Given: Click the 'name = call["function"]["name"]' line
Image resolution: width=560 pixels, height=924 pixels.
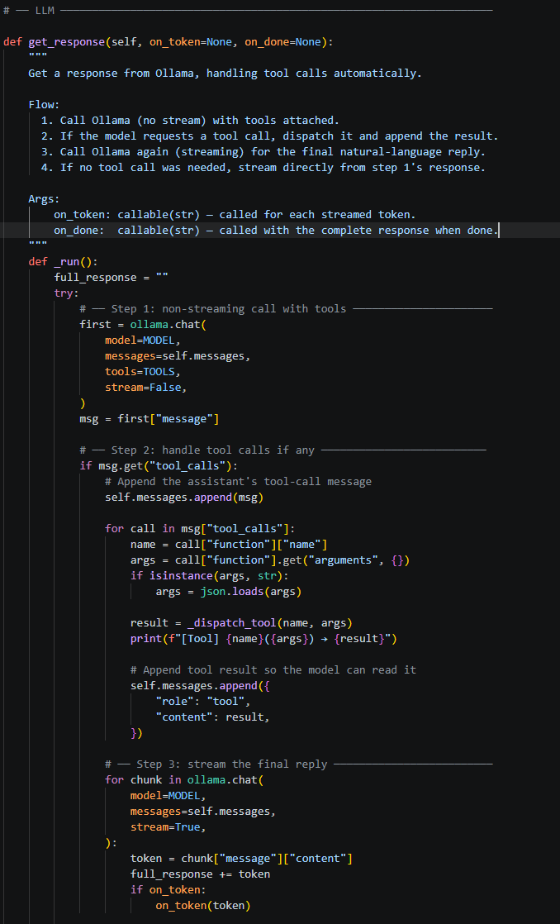Looking at the screenshot, I should pos(229,544).
